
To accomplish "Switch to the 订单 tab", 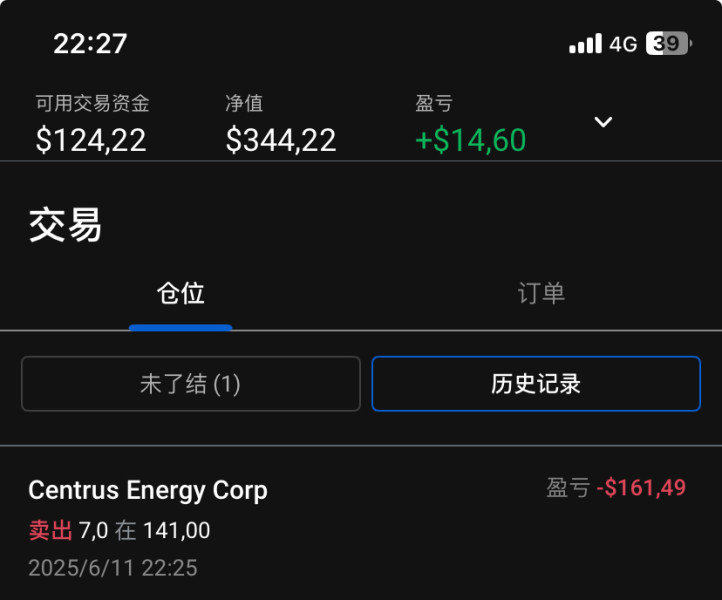I will [541, 293].
